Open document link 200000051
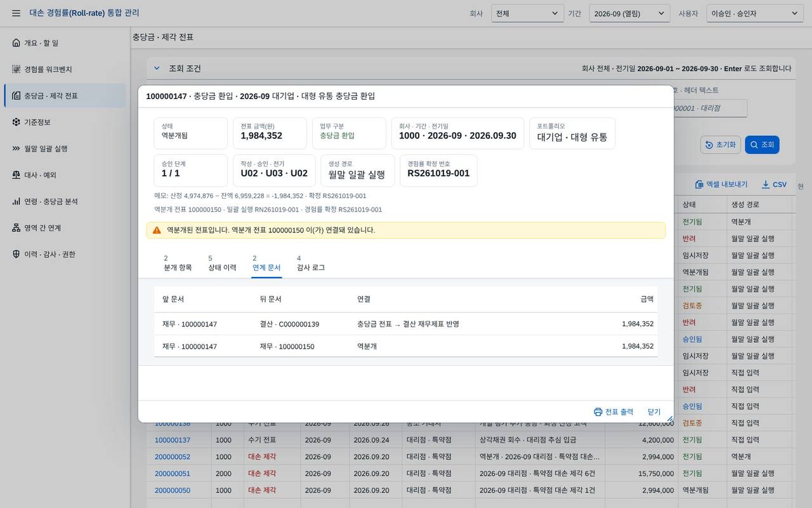Screen dimensions: 812x508 tap(173, 474)
